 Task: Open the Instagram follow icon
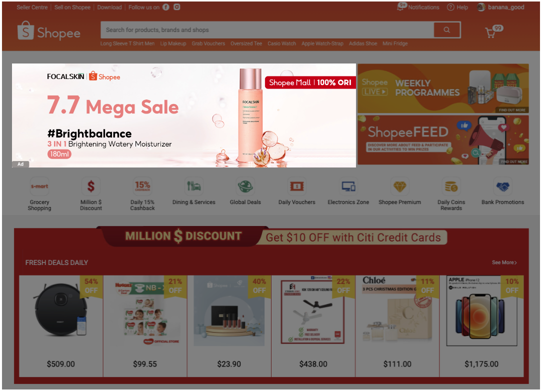(x=177, y=7)
